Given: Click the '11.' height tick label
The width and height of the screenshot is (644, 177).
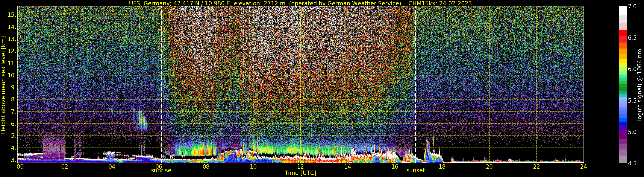Looking at the screenshot, I should coord(12,63).
